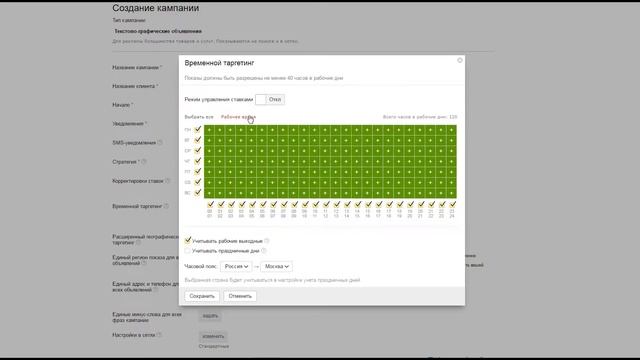Viewport: 640px width, 360px height.
Task: Uncheck the 01-02 hour column checkbox
Action: pyautogui.click(x=221, y=204)
